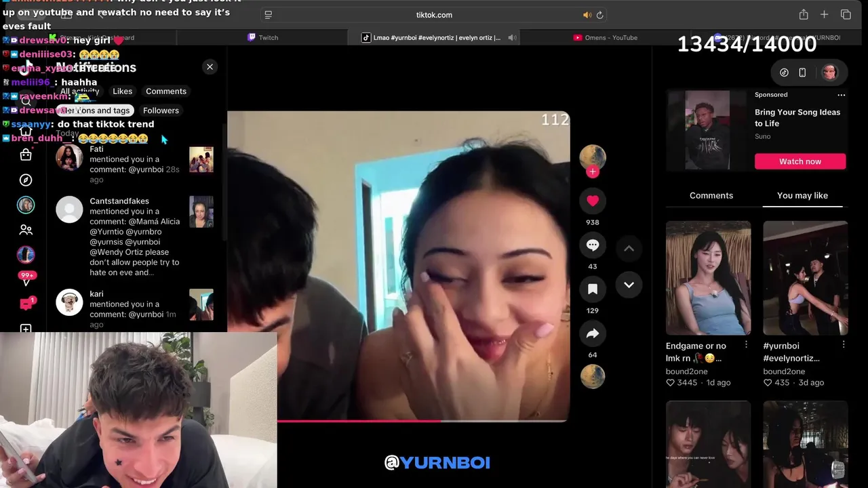
Task: Open the Friends icon in the sidebar
Action: click(26, 230)
